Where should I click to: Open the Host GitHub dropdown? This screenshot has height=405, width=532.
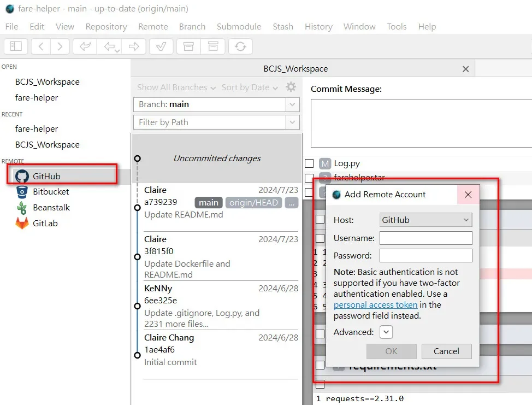pos(426,220)
